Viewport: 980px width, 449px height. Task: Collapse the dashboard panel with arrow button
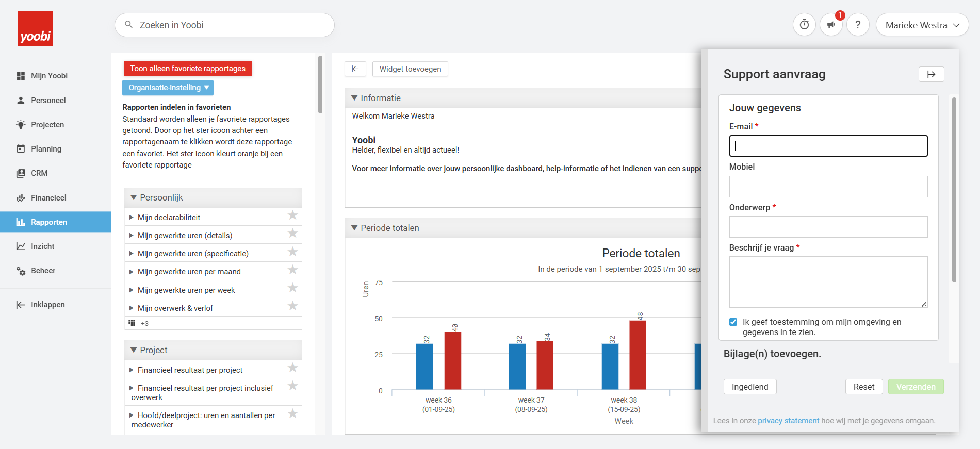[355, 69]
